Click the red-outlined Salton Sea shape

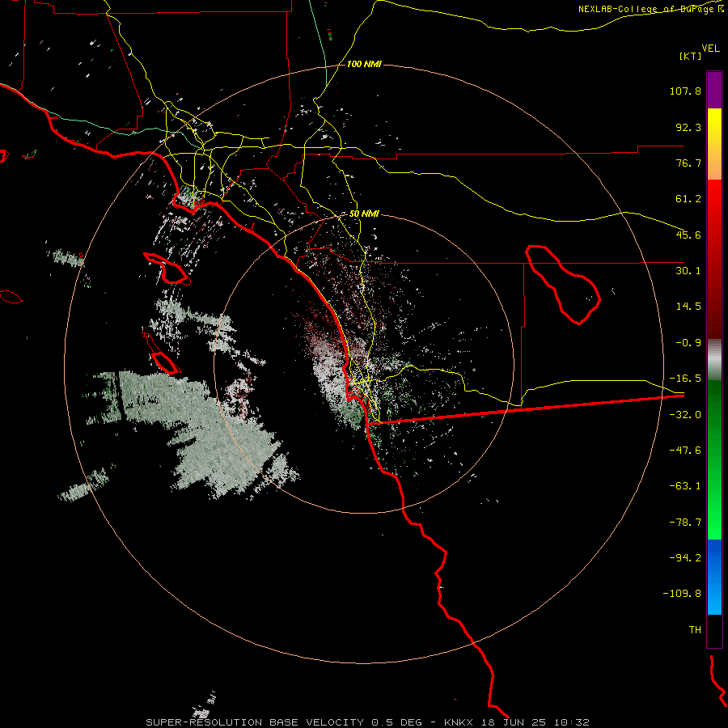coord(563,284)
